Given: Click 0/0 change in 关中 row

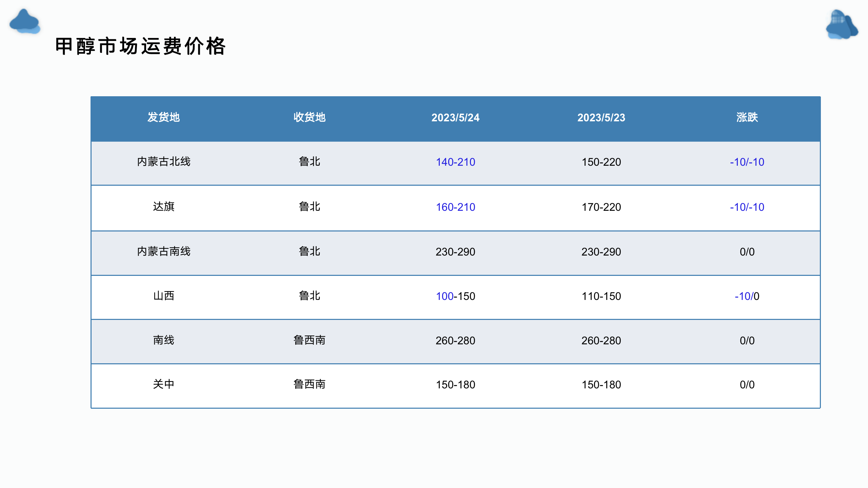Looking at the screenshot, I should tap(747, 385).
